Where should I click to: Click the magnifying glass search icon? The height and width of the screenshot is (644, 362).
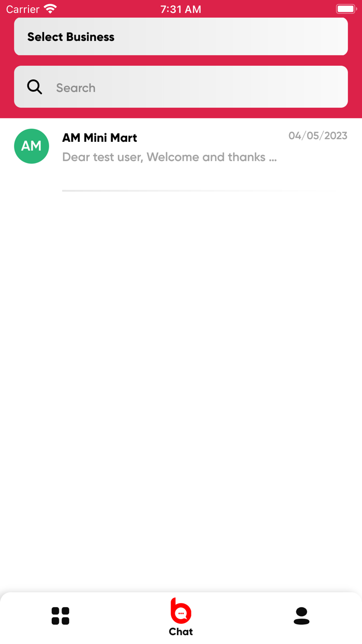coord(35,87)
